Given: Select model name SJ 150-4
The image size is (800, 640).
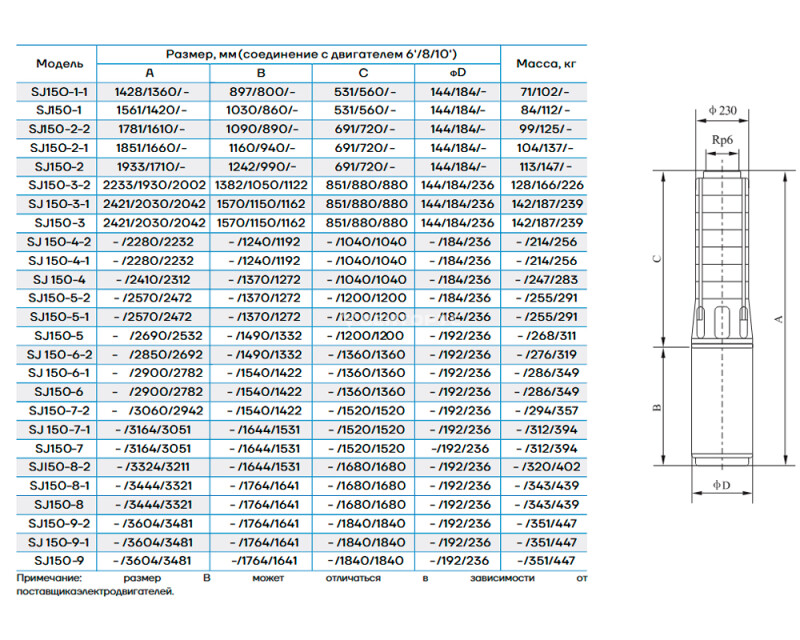Looking at the screenshot, I should pos(59,280).
